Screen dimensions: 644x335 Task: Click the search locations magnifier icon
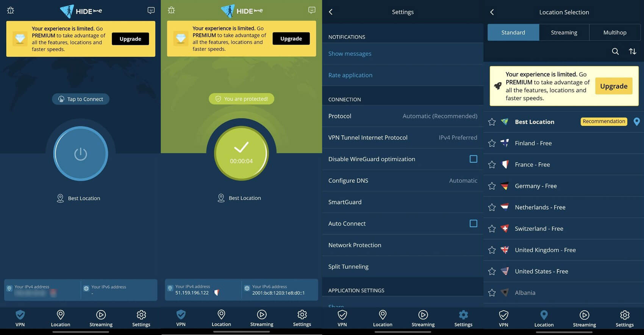point(615,51)
